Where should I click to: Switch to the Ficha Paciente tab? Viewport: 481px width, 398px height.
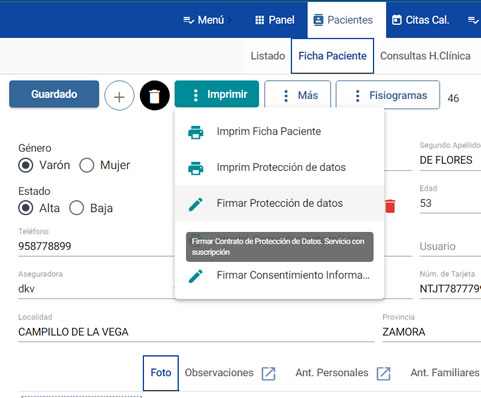tap(332, 56)
